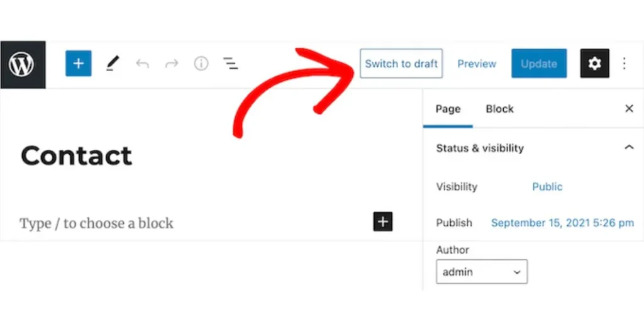The image size is (644, 331).
Task: Collapse the Status & visibility section
Action: pos(535,148)
